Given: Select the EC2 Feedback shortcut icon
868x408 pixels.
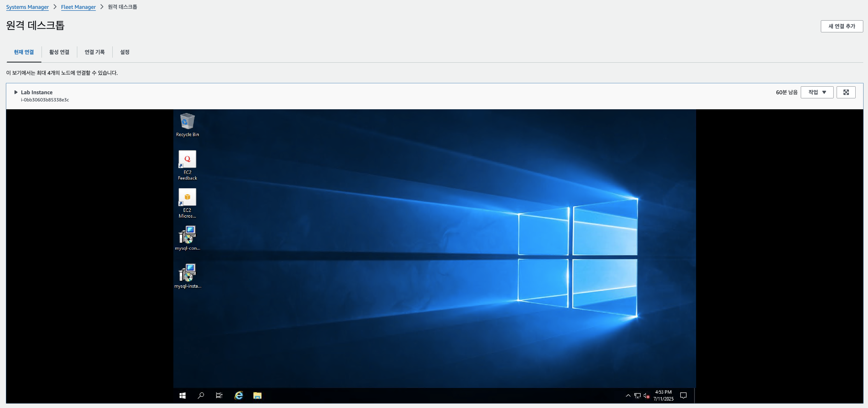Looking at the screenshot, I should pos(187,165).
